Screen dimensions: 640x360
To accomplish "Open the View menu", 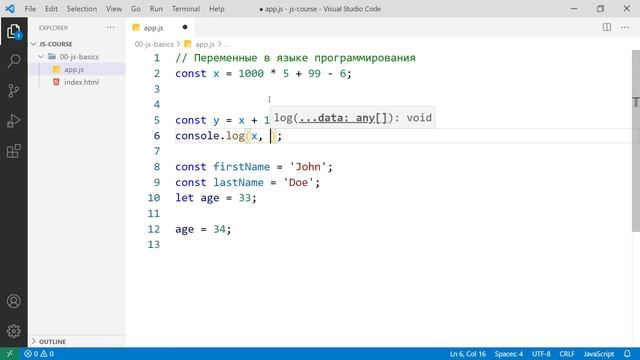I will pos(114,9).
